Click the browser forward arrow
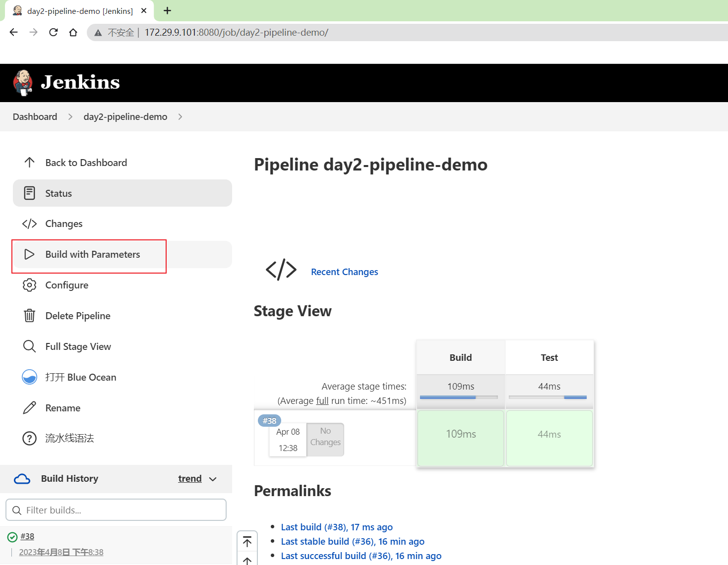Screen dimensions: 728x565 click(x=33, y=32)
